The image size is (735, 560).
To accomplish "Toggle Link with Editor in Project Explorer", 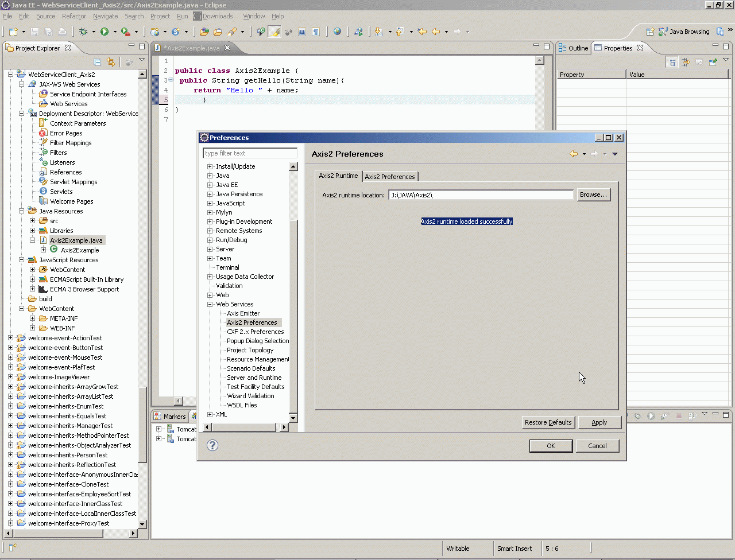I will point(111,62).
